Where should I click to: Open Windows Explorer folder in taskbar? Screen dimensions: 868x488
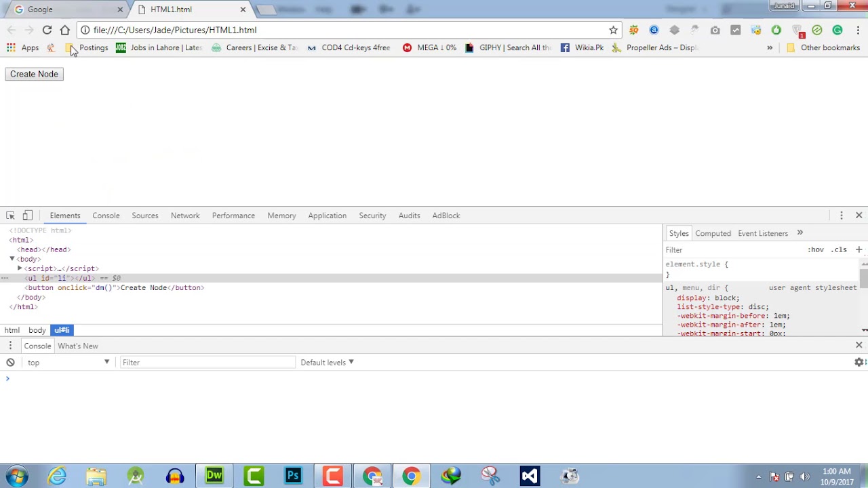click(96, 476)
